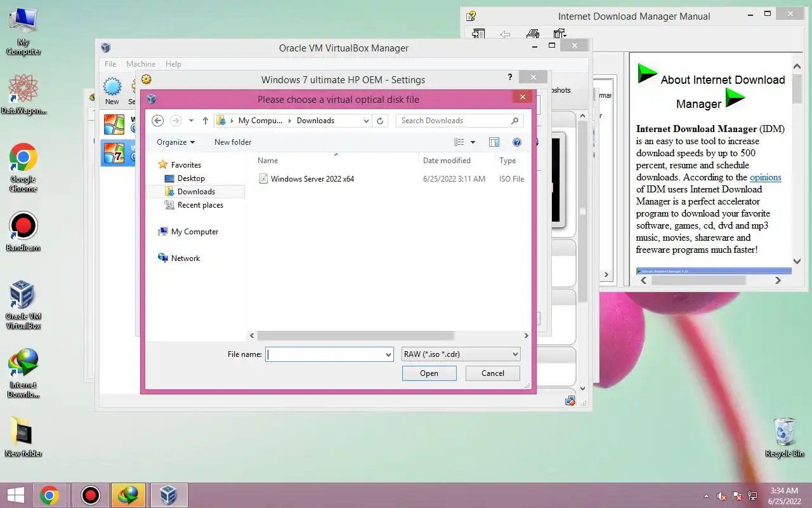The image size is (812, 508).
Task: Open the DataWagon desktop shortcut
Action: 23,94
